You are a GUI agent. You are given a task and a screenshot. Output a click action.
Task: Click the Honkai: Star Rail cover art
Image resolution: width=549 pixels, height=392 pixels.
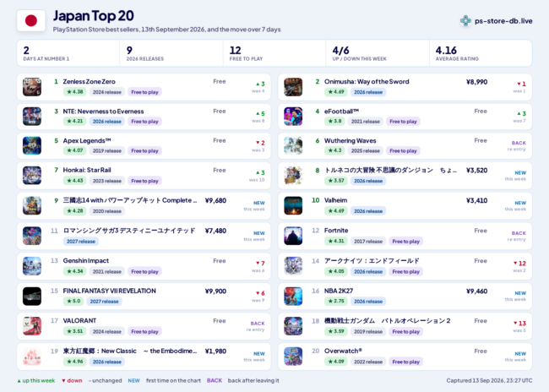point(32,175)
